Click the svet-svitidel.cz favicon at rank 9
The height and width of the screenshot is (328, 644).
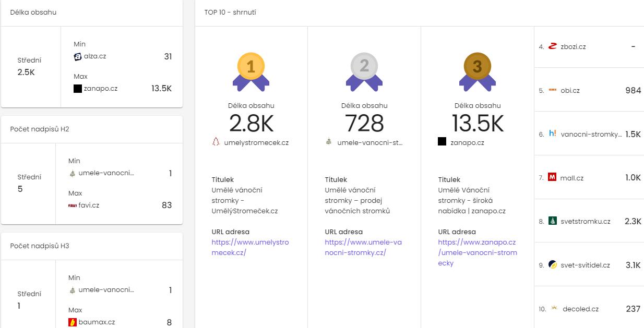[553, 265]
